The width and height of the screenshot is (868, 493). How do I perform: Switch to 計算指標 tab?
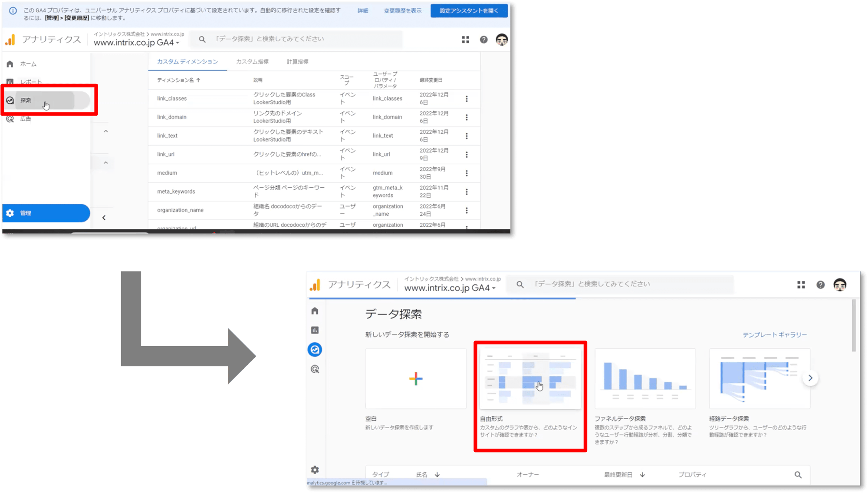tap(297, 62)
